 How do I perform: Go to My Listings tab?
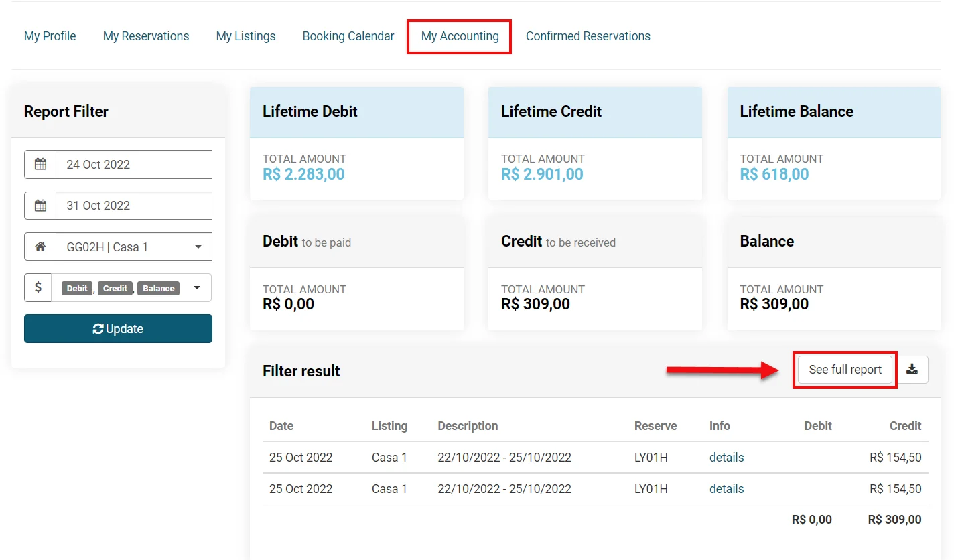pos(246,36)
